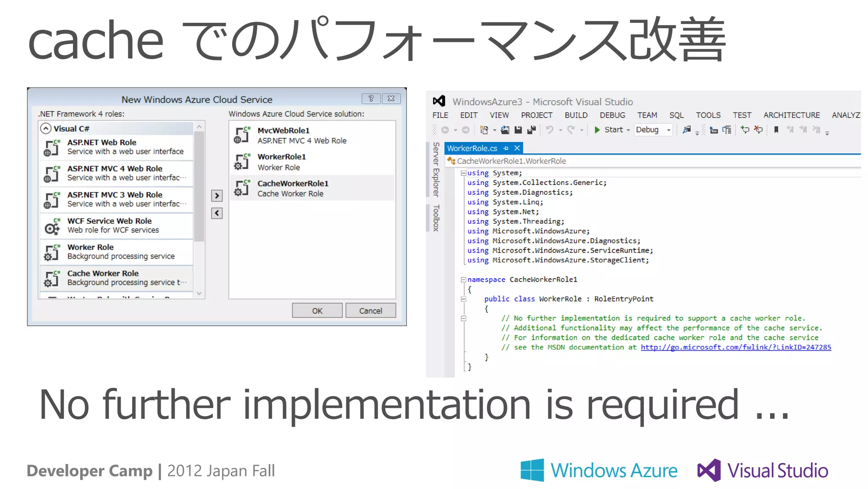The width and height of the screenshot is (868, 489).
Task: Click the Clear Bookmarks icon
Action: (816, 130)
